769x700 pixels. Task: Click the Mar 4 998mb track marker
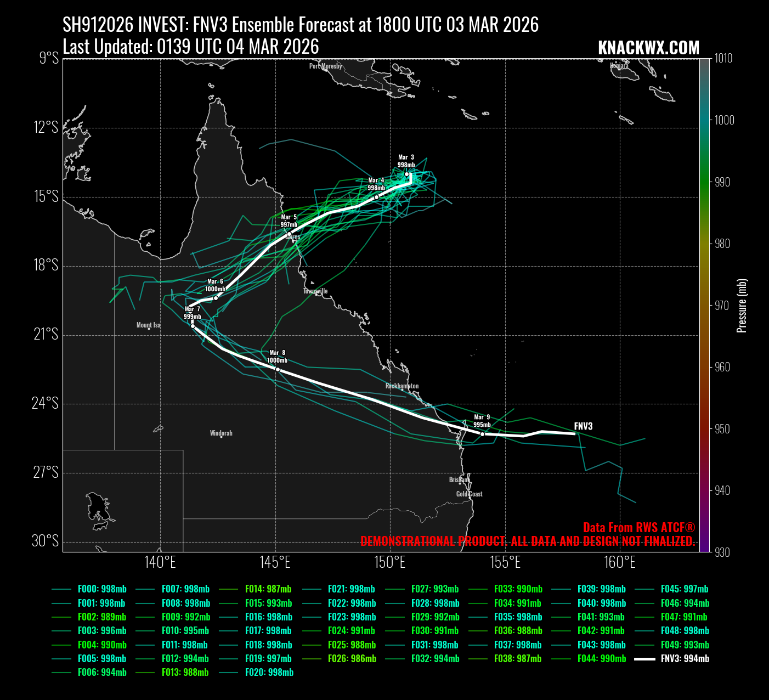(x=376, y=197)
